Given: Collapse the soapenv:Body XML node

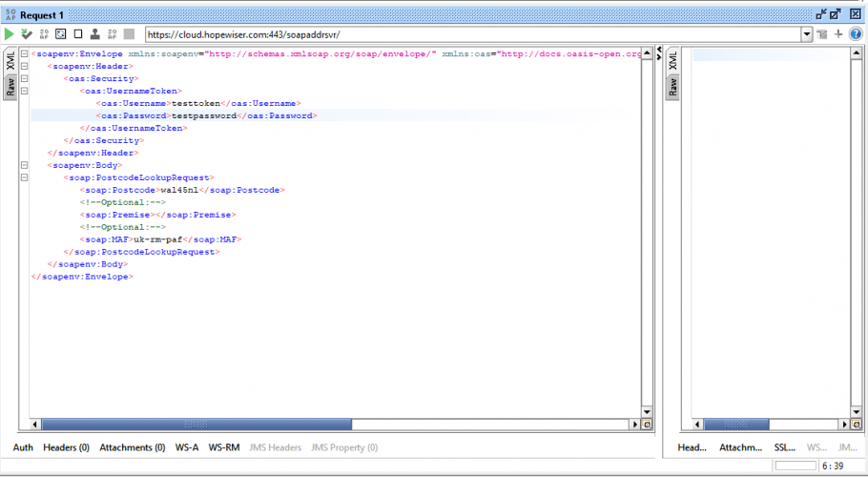Looking at the screenshot, I should (x=24, y=165).
